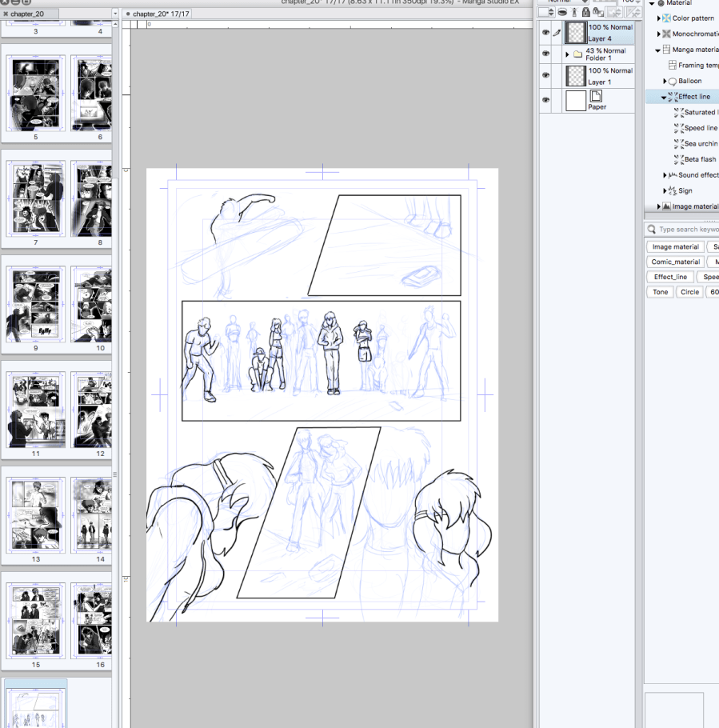Image resolution: width=719 pixels, height=728 pixels.
Task: Select the Speed line material icon
Action: click(679, 128)
